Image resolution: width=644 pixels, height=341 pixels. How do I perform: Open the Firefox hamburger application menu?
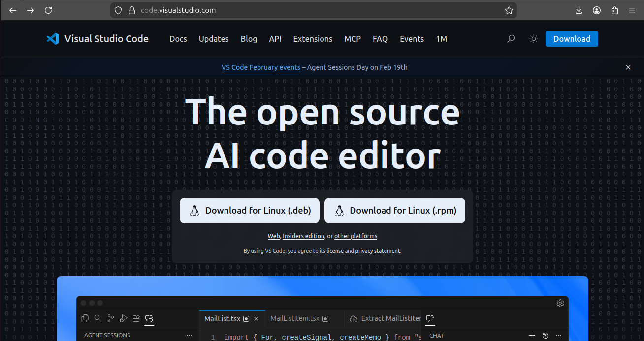point(632,10)
